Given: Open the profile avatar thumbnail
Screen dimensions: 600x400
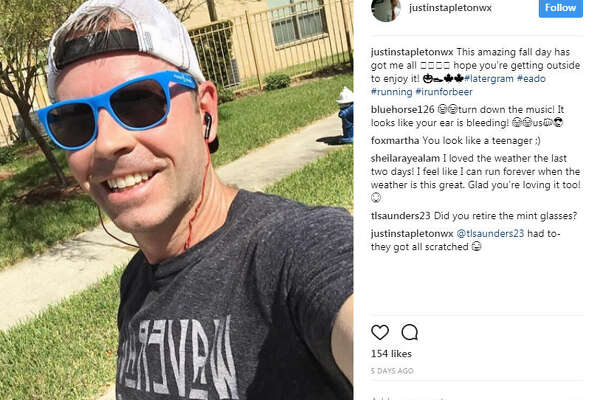Looking at the screenshot, I should [386, 10].
